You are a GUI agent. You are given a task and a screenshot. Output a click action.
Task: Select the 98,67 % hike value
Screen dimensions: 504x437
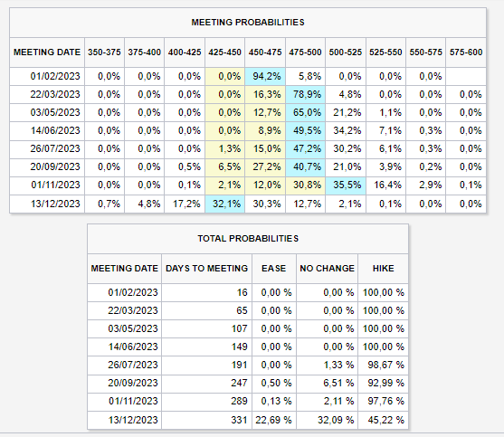(383, 365)
